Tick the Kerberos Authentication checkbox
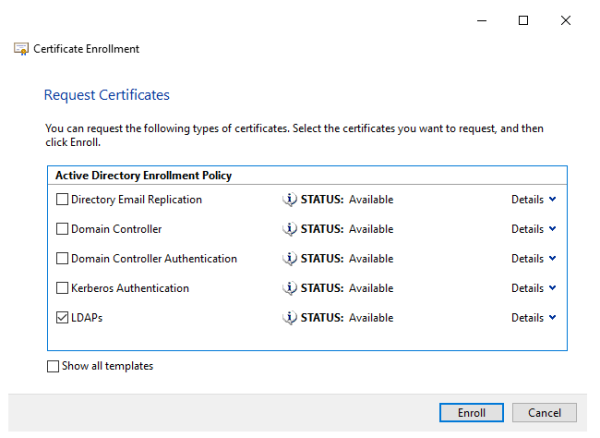This screenshot has width=600, height=438. point(62,288)
